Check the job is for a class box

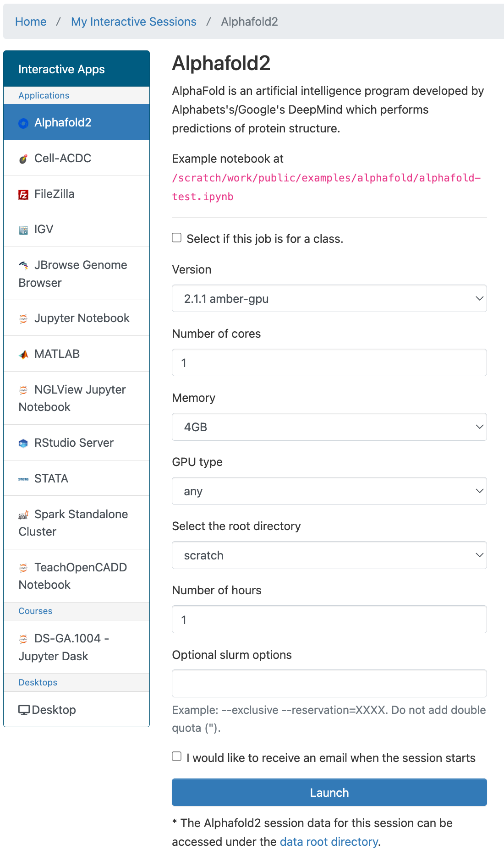point(177,237)
